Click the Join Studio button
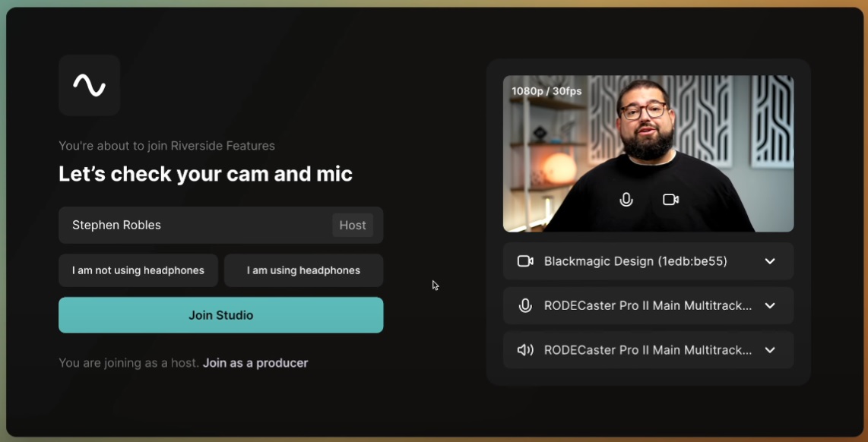868x442 pixels. tap(220, 314)
